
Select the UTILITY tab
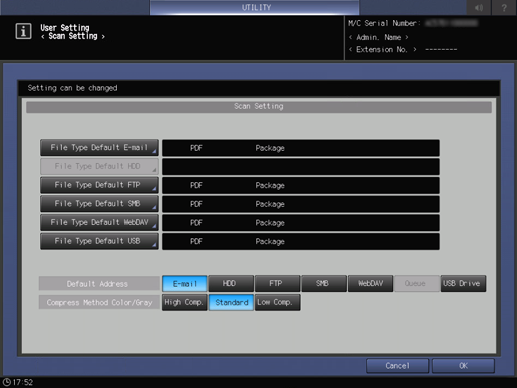click(x=255, y=7)
